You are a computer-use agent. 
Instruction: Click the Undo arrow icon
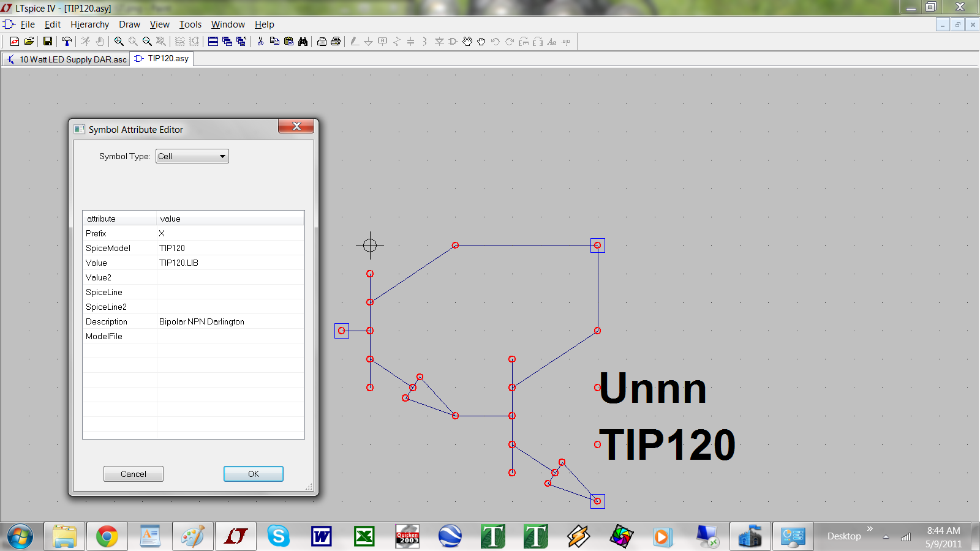(x=496, y=41)
